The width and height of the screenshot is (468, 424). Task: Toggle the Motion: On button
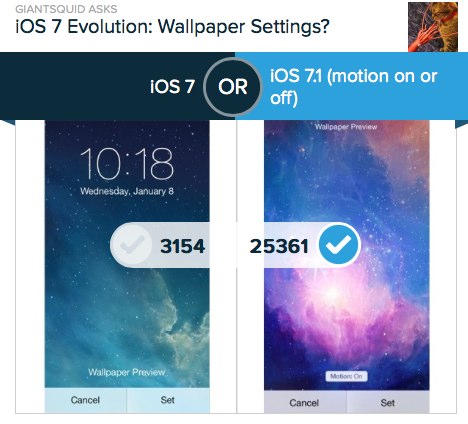tap(346, 376)
